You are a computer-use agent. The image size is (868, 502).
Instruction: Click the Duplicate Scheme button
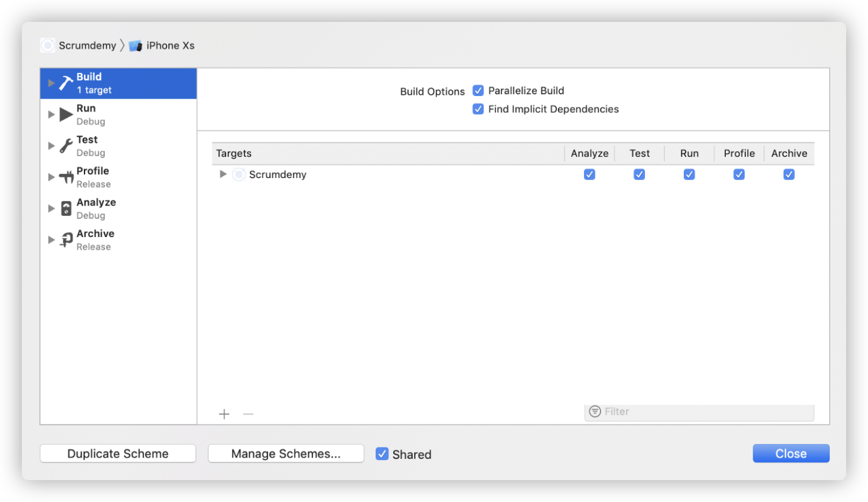pos(118,454)
